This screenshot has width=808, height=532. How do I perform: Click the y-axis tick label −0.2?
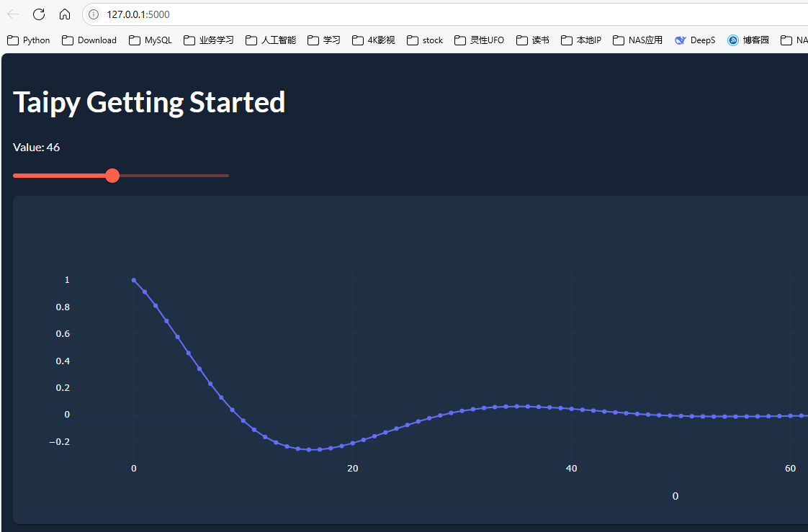tap(59, 442)
